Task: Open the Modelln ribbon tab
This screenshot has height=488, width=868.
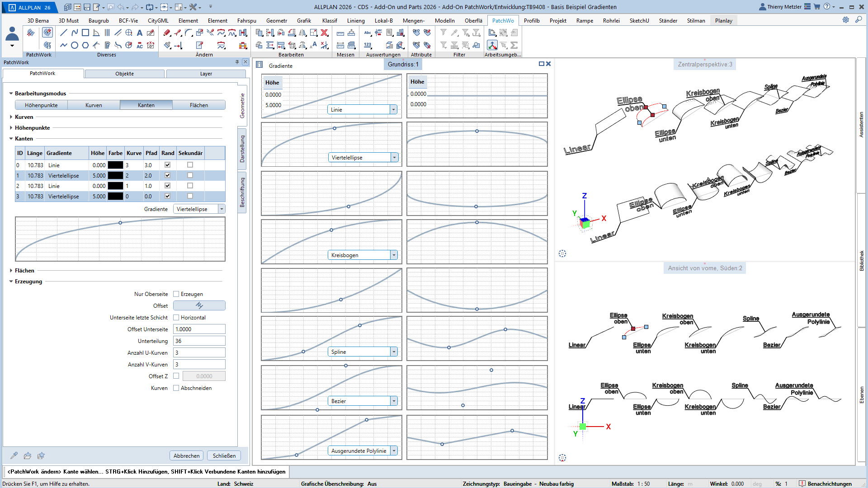Action: point(444,21)
